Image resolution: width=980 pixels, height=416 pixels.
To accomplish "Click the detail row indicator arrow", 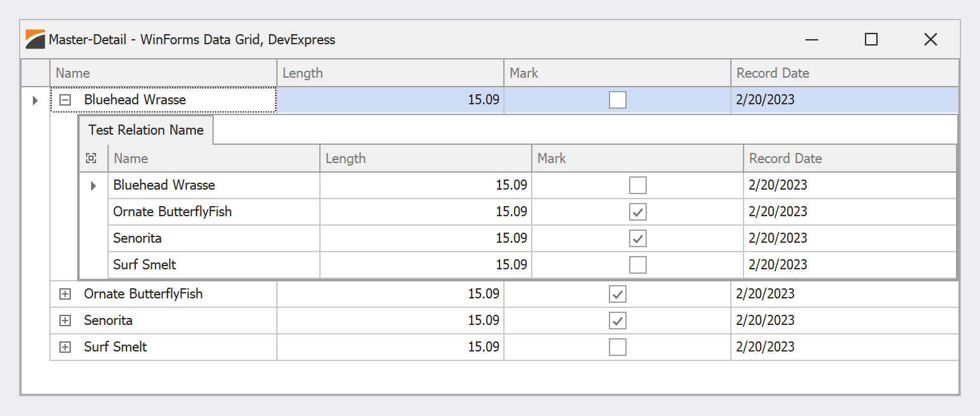I will [x=94, y=186].
